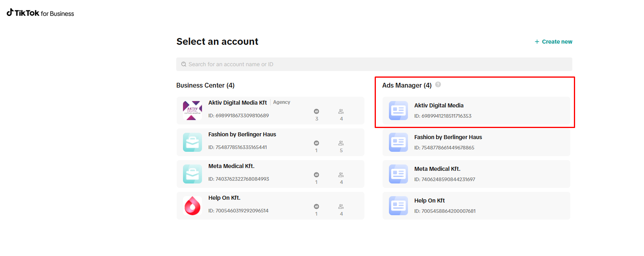Screen dimensions: 644x256
Task: Click the Fashion by Berlinger Haus ad account icon
Action: click(x=398, y=142)
